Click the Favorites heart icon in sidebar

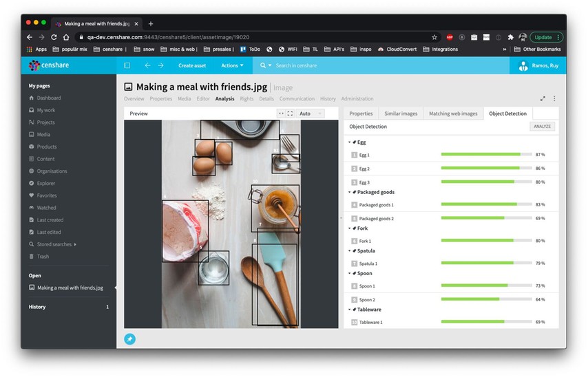pos(32,195)
